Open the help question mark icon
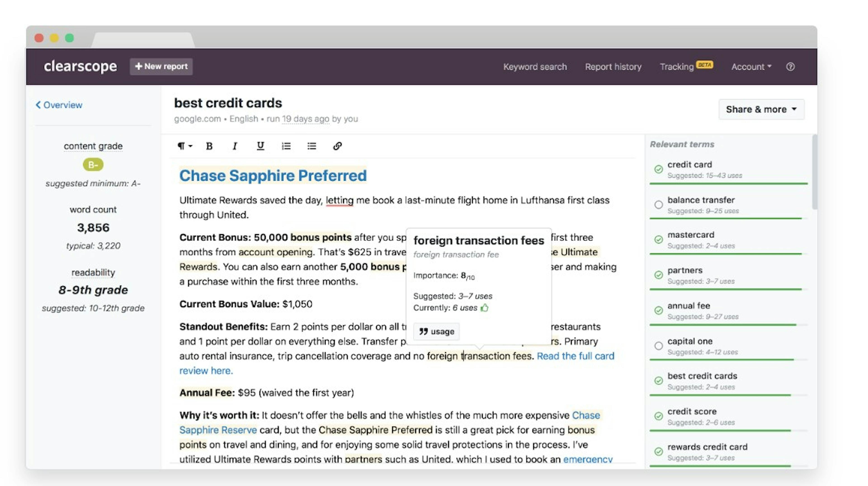Image resolution: width=868 pixels, height=486 pixels. coord(790,67)
